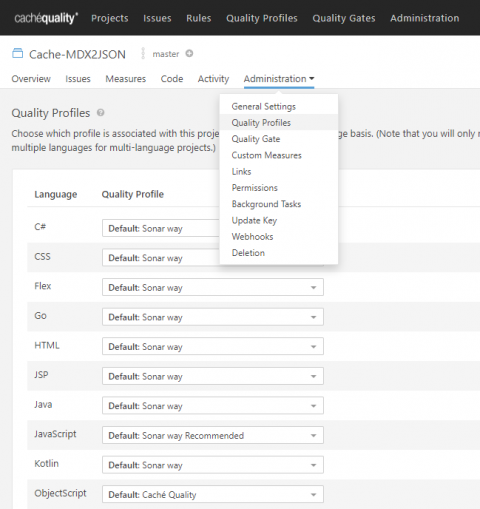Image resolution: width=480 pixels, height=509 pixels.
Task: Click the Quality Profiles page heading
Action: coord(51,113)
